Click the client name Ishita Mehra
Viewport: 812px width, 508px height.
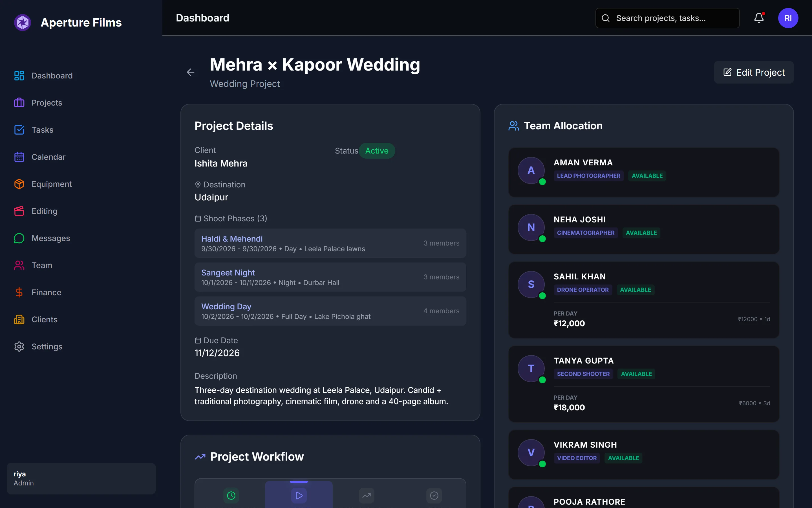(x=221, y=164)
